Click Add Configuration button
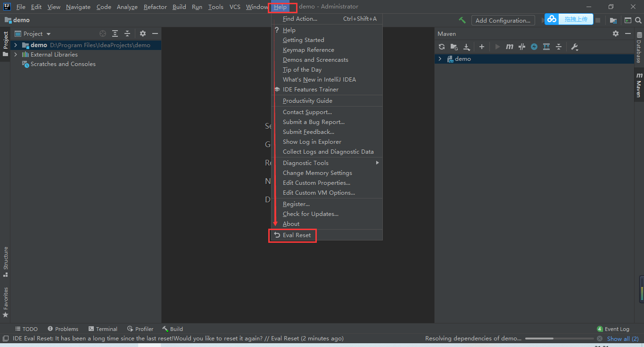Screen dimensions: 644x347 click(503, 20)
